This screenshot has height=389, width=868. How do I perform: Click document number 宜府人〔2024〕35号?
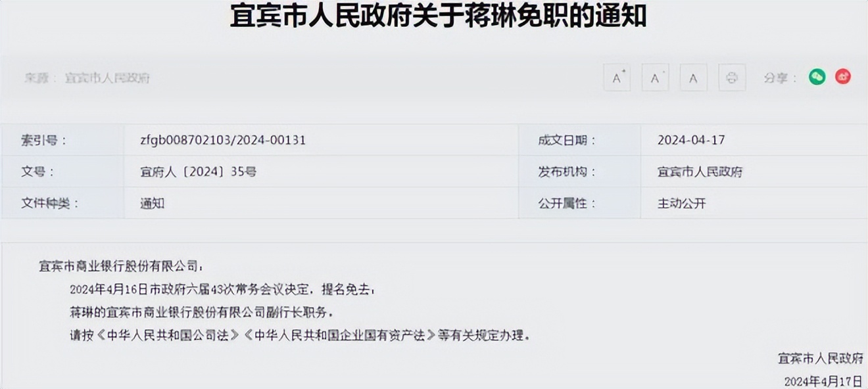click(198, 172)
